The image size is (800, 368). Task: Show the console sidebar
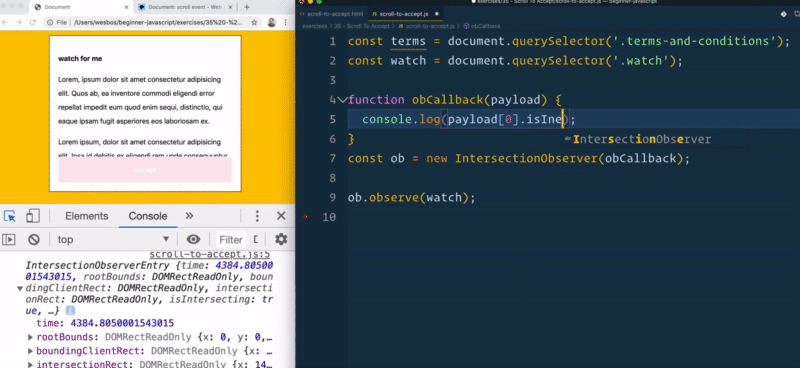click(9, 239)
